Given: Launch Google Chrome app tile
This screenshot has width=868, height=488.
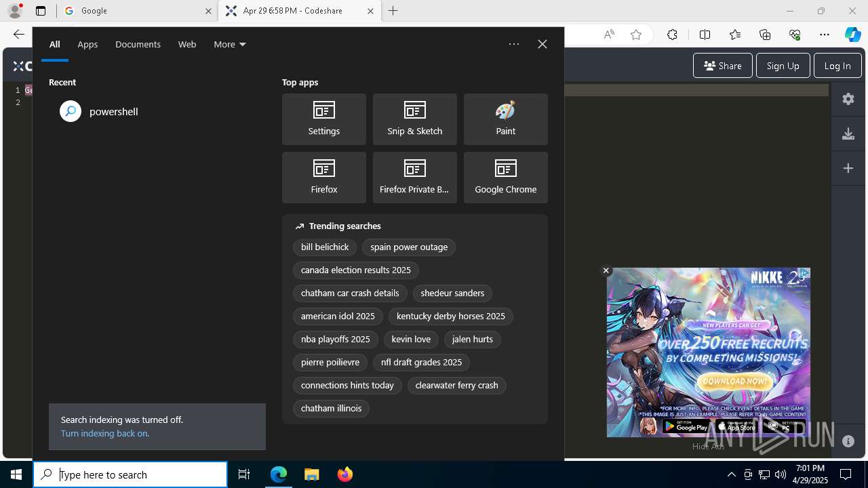Looking at the screenshot, I should 506,178.
